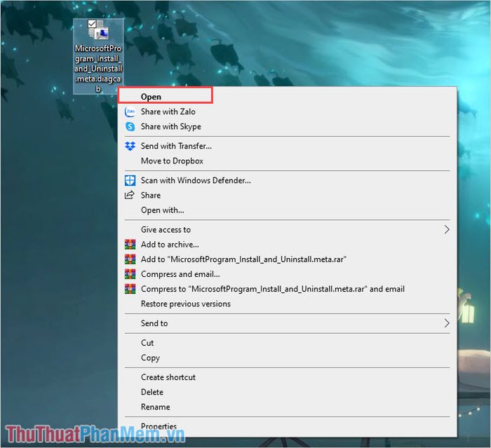The image size is (491, 448).
Task: Click the Windows Defender shield icon
Action: coord(130,181)
